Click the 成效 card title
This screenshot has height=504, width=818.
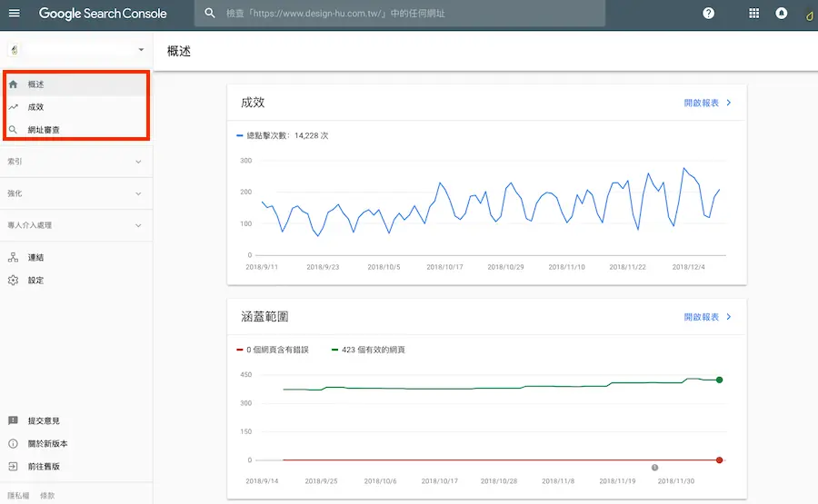pos(253,103)
